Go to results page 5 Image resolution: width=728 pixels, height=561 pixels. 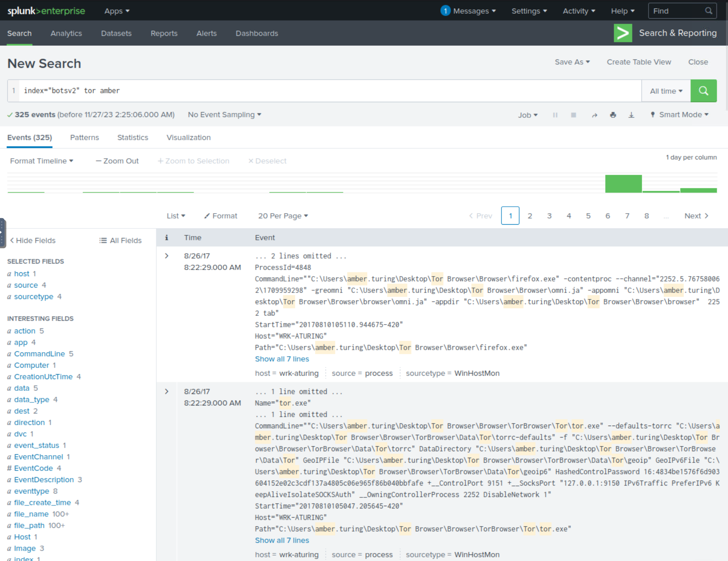(x=588, y=216)
